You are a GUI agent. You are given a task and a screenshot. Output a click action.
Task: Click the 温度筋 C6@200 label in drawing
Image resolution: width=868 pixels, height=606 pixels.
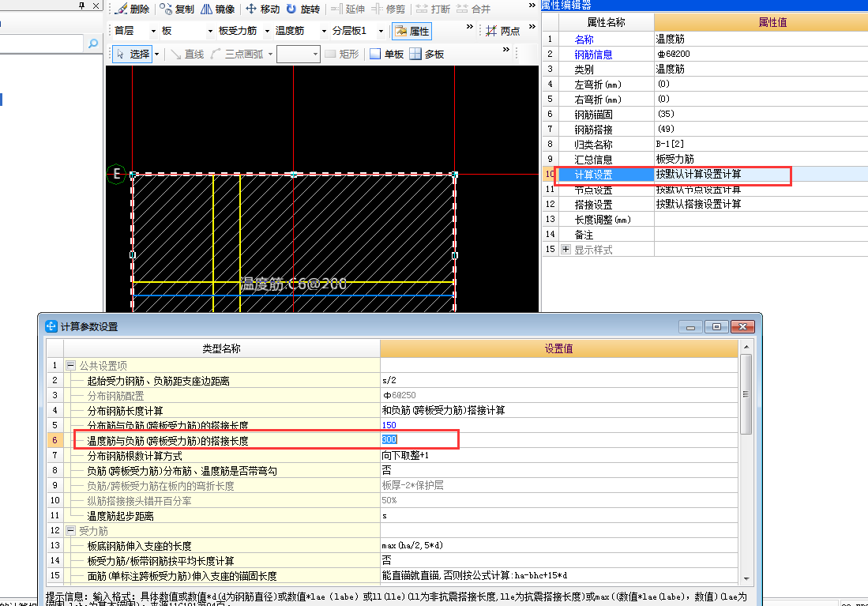(x=293, y=284)
